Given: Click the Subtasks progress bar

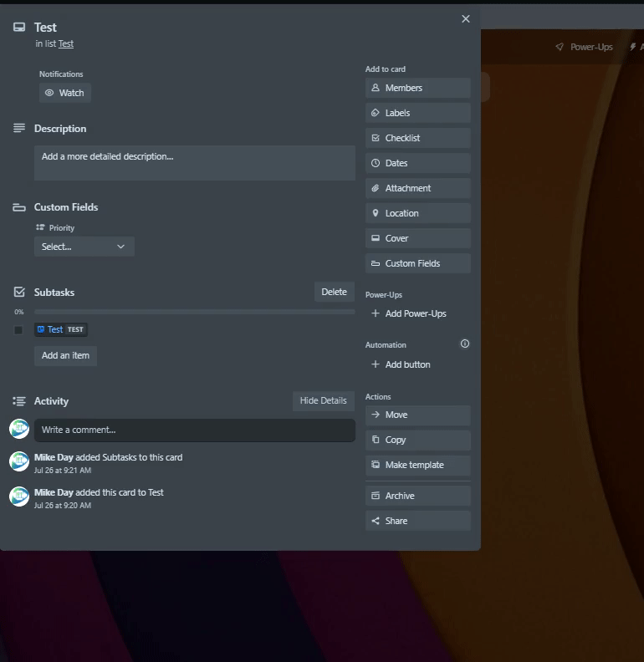Looking at the screenshot, I should click(194, 312).
